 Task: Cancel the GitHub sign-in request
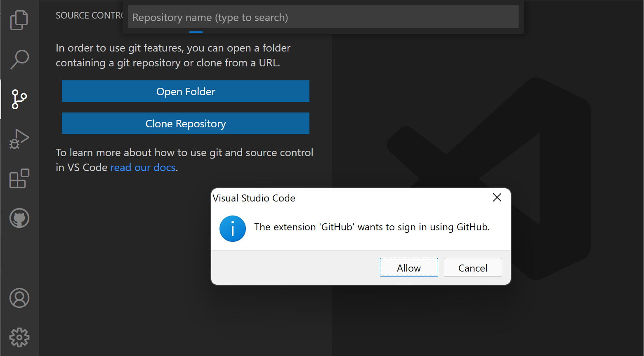tap(472, 267)
